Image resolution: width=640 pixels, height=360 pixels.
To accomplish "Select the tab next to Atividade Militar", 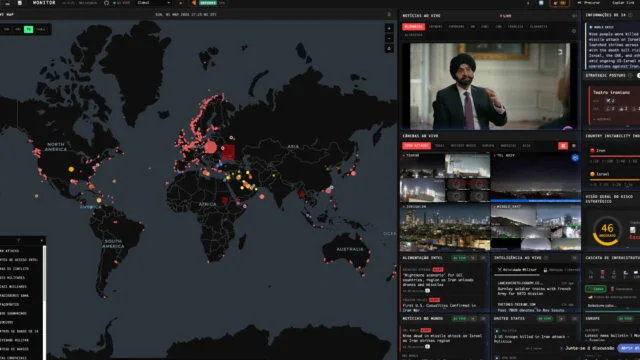I will pyautogui.click(x=562, y=270).
